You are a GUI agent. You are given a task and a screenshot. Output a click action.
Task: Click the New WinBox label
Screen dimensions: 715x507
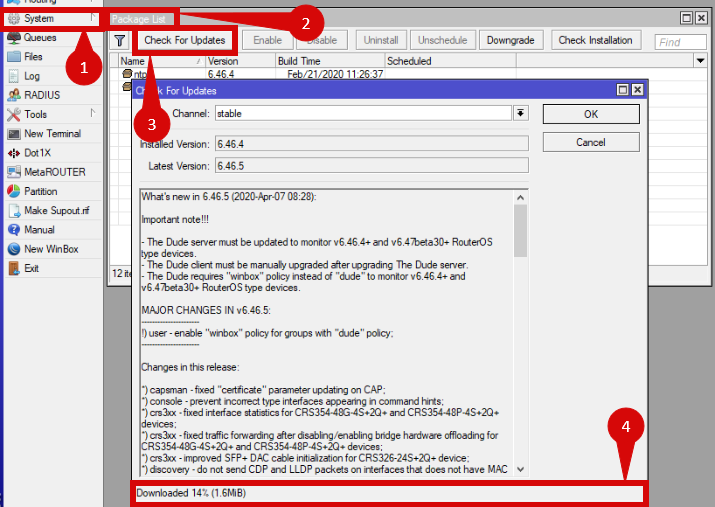pos(51,249)
